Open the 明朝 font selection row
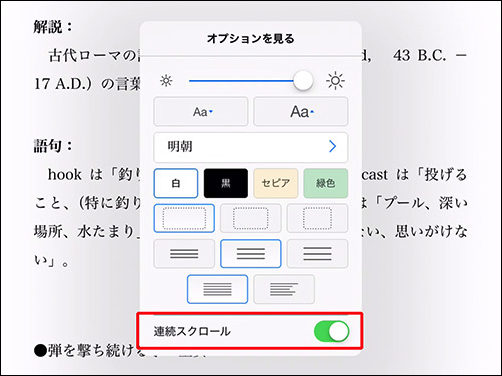Screen dimensions: 502x376 (251, 147)
